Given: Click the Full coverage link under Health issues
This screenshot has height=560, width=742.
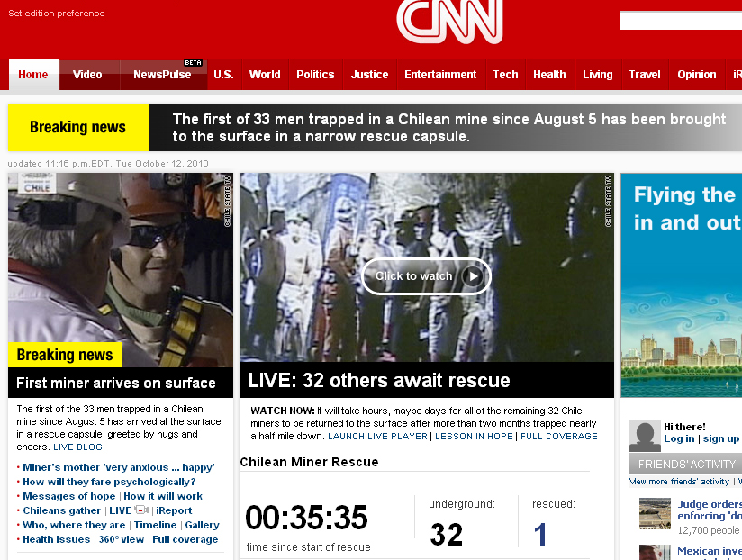Looking at the screenshot, I should coord(185,539).
